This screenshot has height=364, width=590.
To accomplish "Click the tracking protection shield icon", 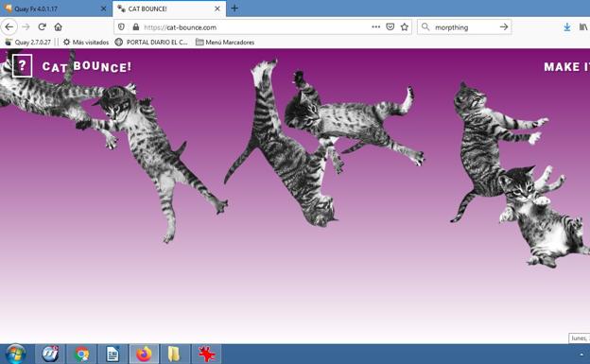I will [x=121, y=27].
